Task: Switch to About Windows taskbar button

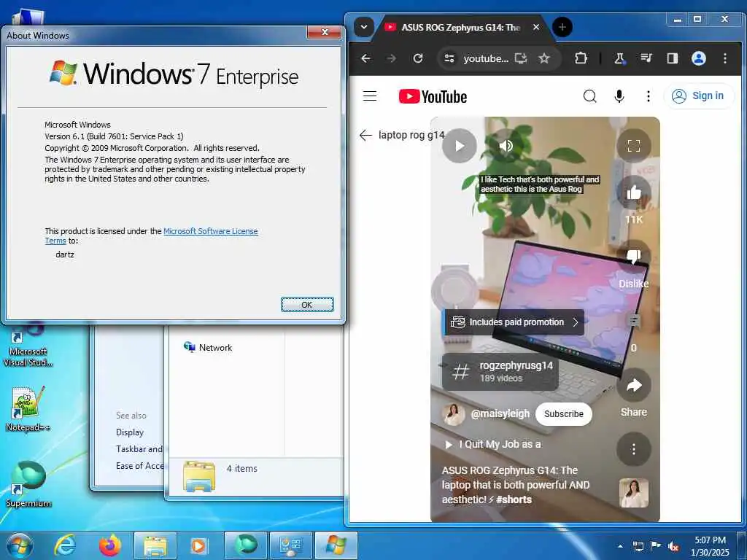Action: [x=336, y=545]
